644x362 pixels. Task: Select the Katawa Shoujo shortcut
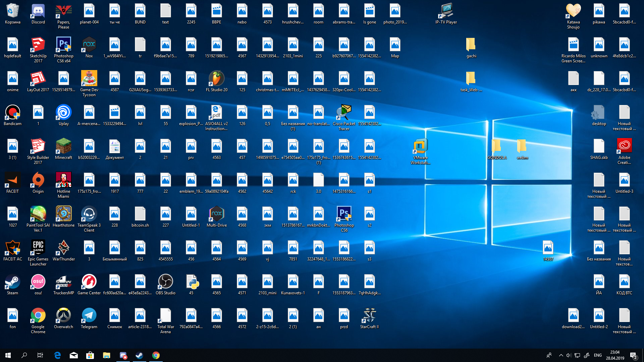click(574, 16)
